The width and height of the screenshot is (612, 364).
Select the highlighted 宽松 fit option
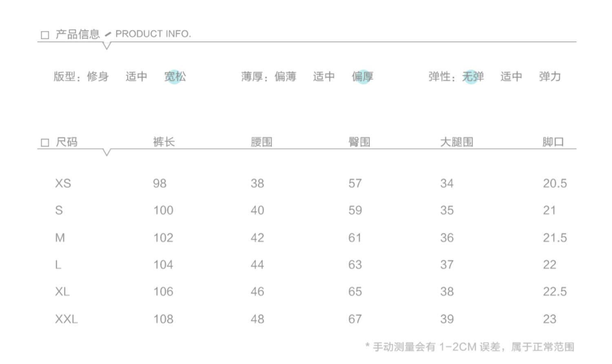click(x=175, y=77)
